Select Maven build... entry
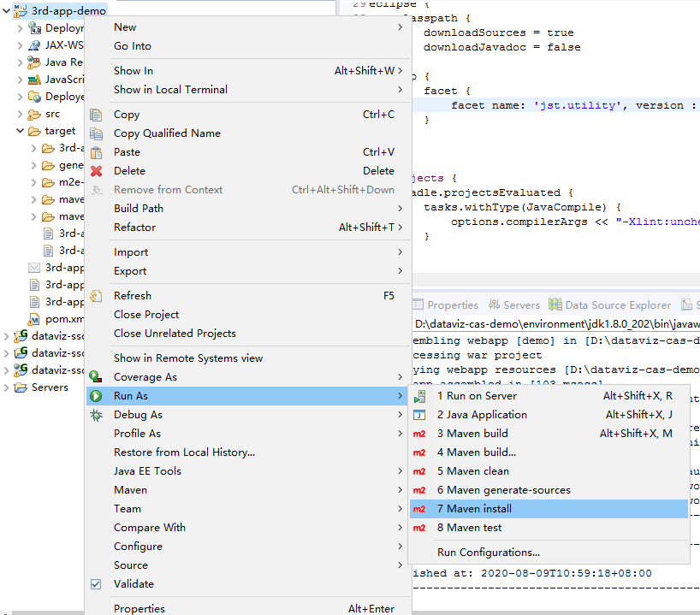The width and height of the screenshot is (700, 615). [549, 452]
